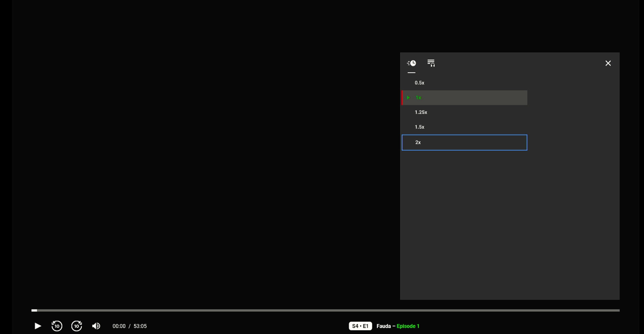Select 1.5x playback speed
This screenshot has height=334, width=644.
pyautogui.click(x=464, y=127)
